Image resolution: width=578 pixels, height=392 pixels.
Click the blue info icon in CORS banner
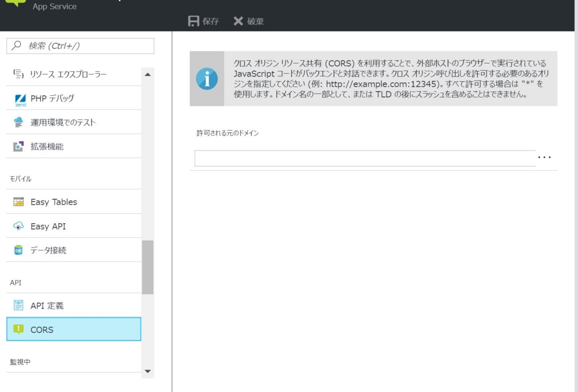pyautogui.click(x=207, y=79)
